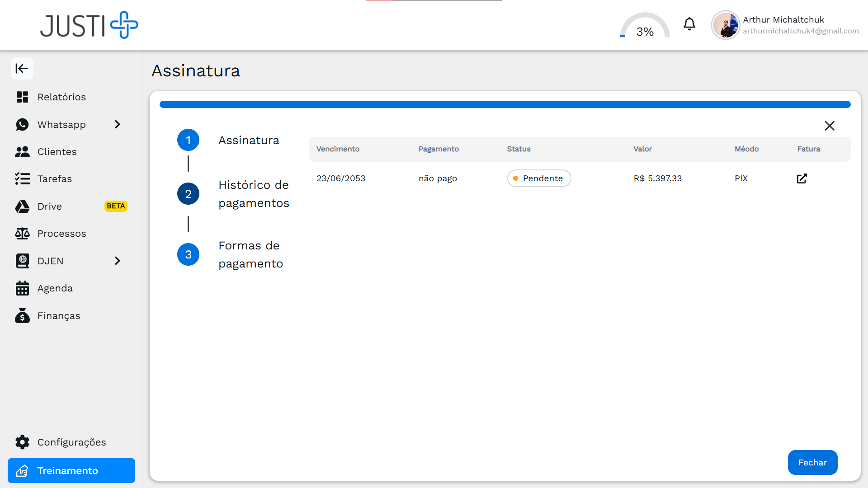Open Configurações gear icon
Viewport: 868px width, 488px height.
click(x=22, y=442)
